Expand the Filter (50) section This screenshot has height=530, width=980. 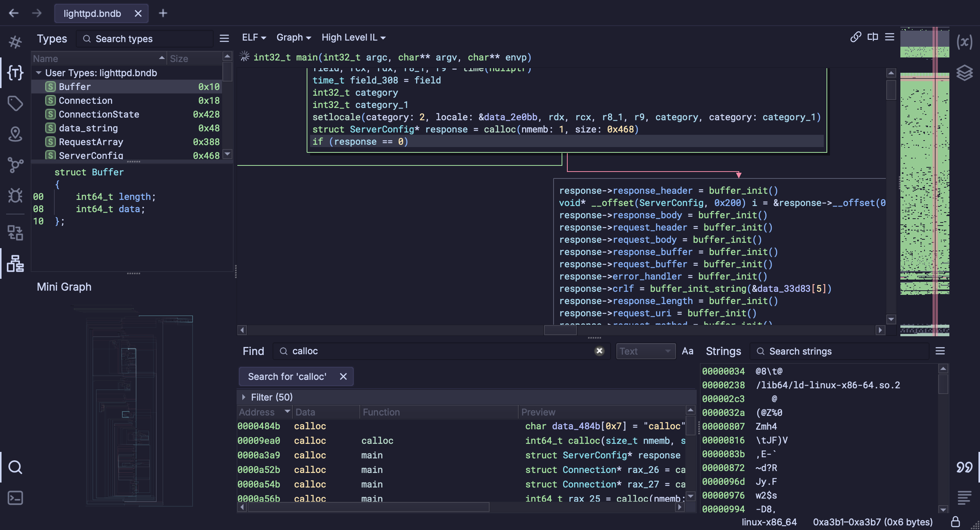click(244, 397)
